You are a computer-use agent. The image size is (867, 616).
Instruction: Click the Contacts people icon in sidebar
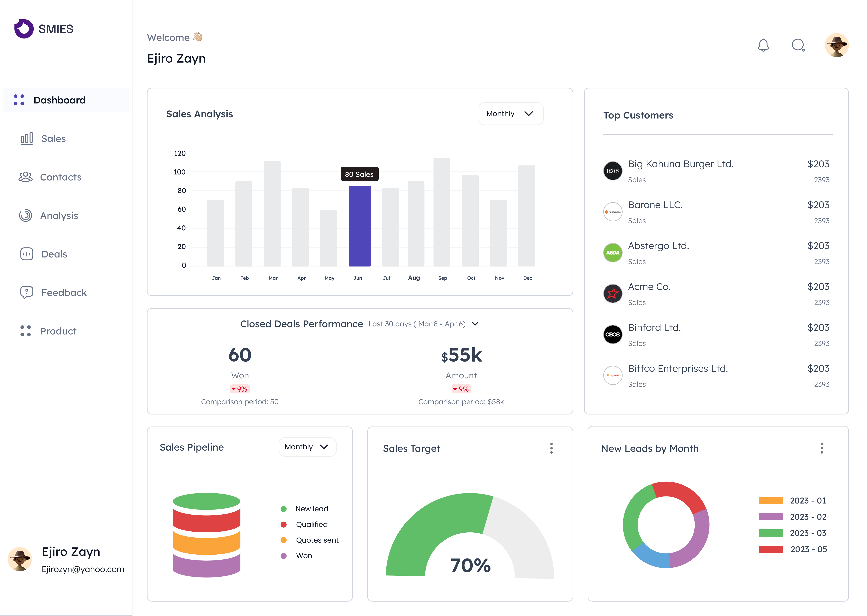click(x=25, y=177)
